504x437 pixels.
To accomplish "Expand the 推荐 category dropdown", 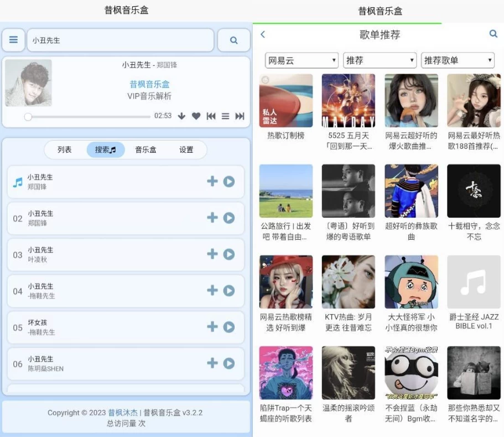I will [380, 60].
